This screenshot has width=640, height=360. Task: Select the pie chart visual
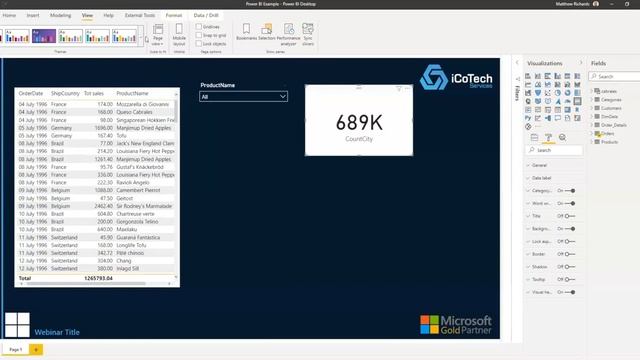(x=558, y=93)
